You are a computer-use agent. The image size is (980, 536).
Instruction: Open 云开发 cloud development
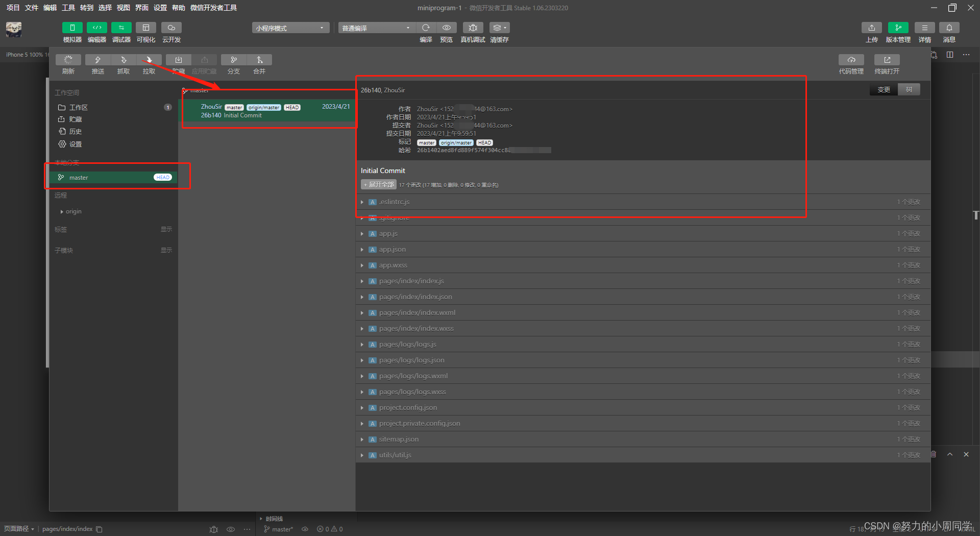pyautogui.click(x=171, y=28)
